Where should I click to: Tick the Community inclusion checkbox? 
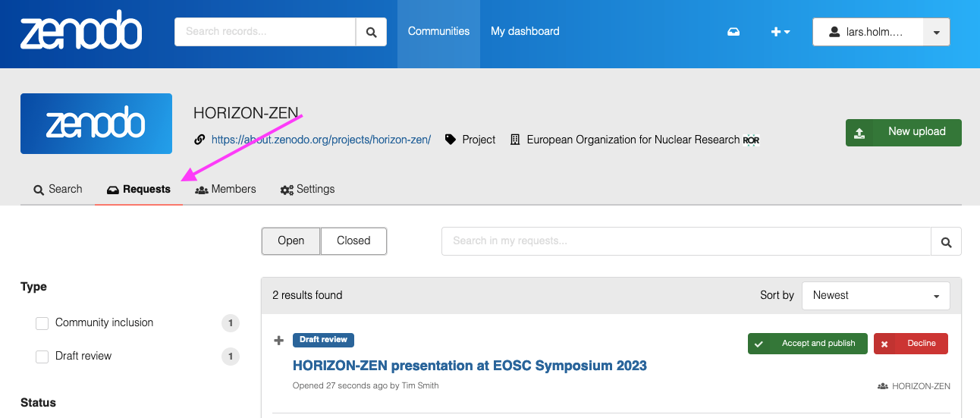click(x=42, y=323)
